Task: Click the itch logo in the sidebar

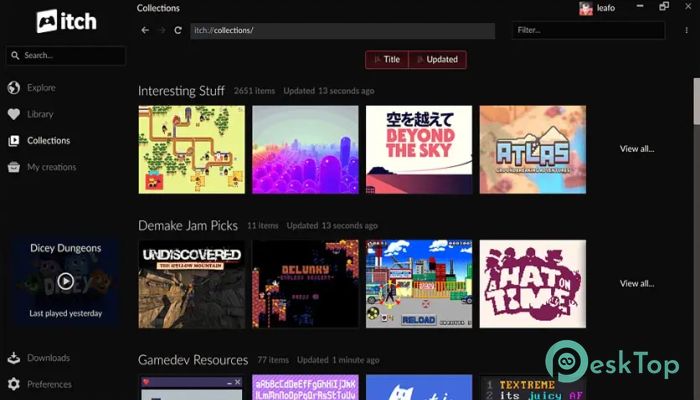Action: point(67,21)
